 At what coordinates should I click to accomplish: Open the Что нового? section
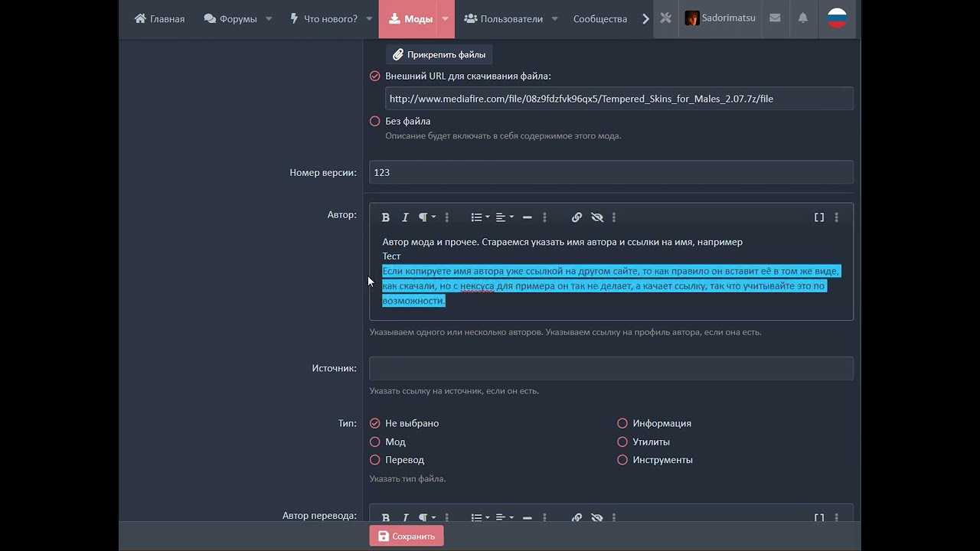pyautogui.click(x=323, y=18)
